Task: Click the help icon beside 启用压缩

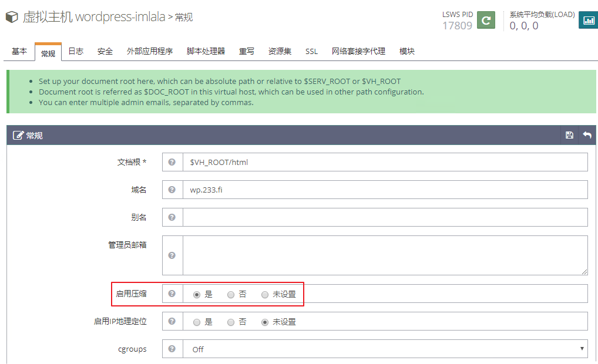Action: (x=172, y=294)
